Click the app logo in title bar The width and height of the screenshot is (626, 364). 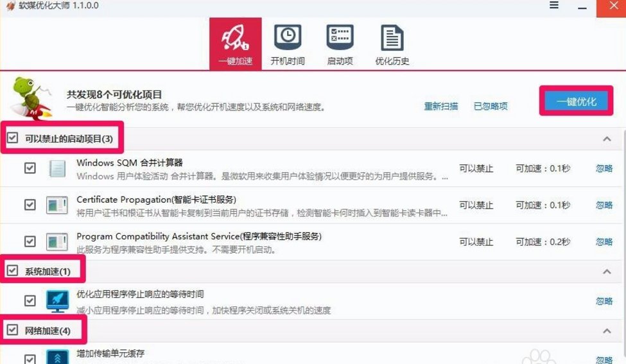(x=10, y=6)
